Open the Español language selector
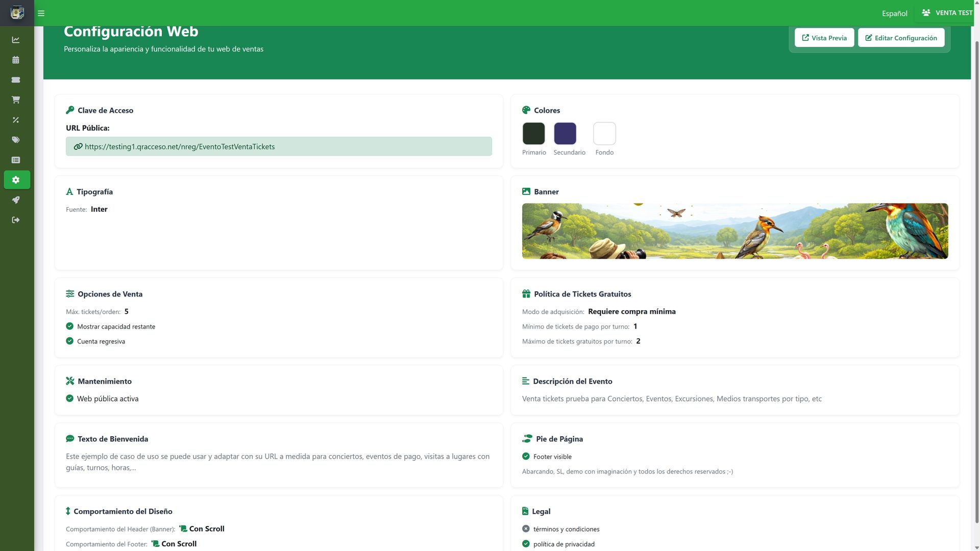Viewport: 980px width, 551px height. coord(894,13)
